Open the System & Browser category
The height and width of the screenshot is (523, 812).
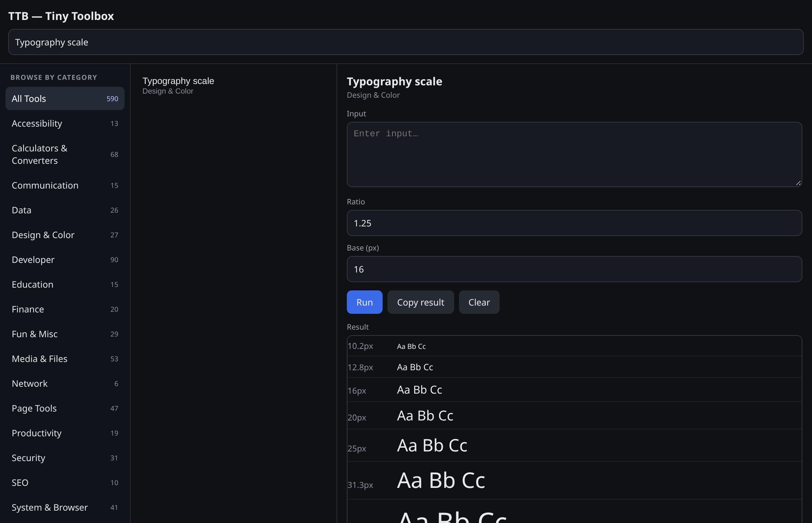[x=65, y=507]
